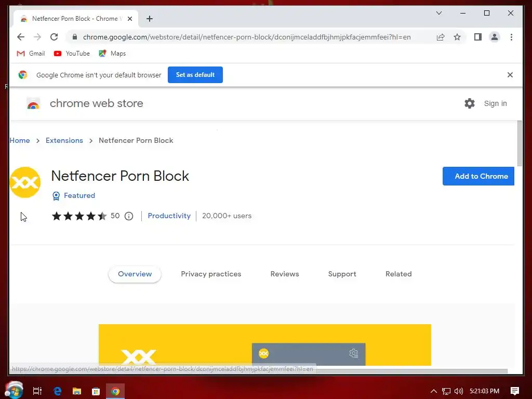Click the forward navigation arrow
The image size is (532, 399).
coord(37,37)
